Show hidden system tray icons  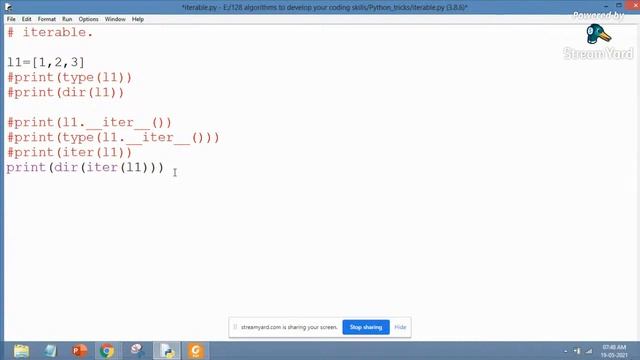(x=565, y=351)
